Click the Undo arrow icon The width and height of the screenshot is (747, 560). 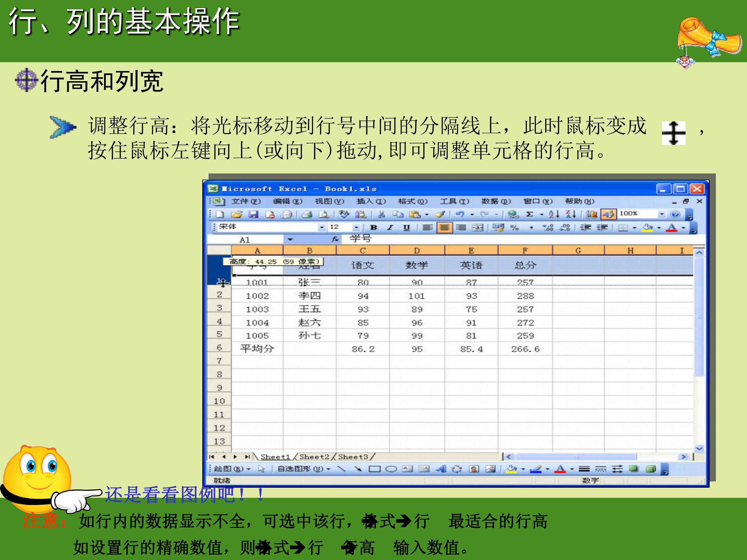[x=460, y=214]
